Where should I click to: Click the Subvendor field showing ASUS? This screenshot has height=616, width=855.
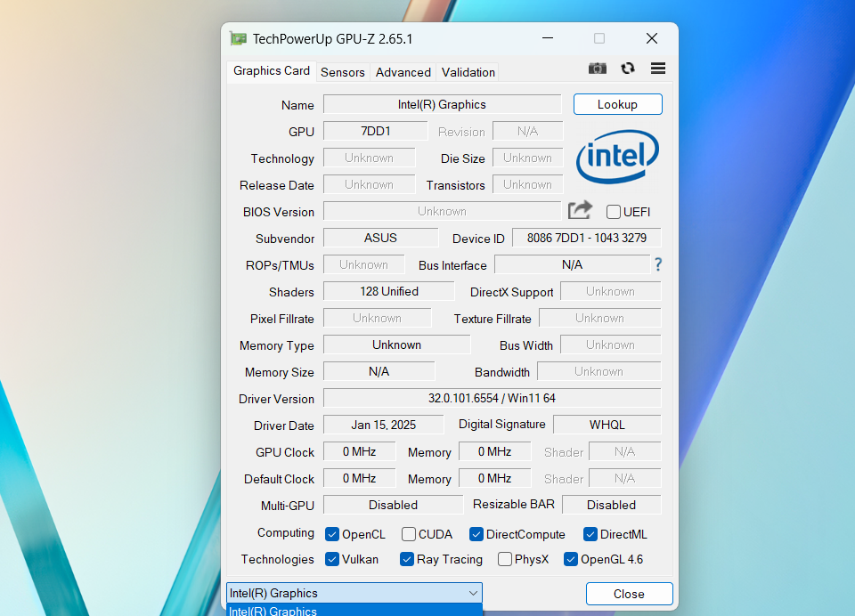(380, 238)
